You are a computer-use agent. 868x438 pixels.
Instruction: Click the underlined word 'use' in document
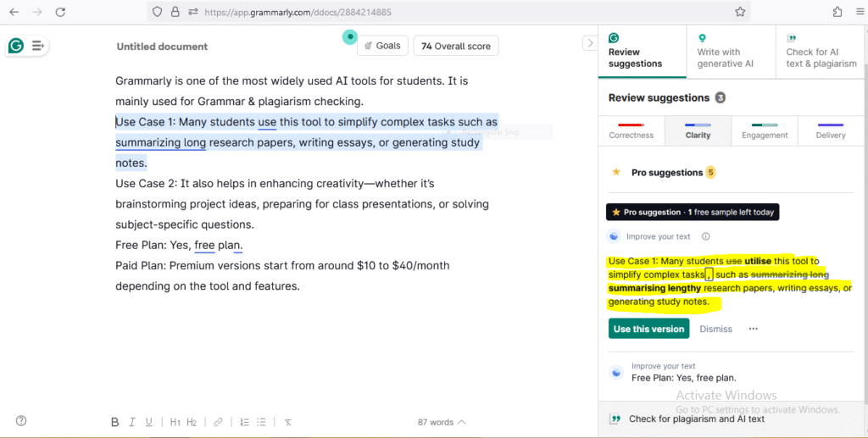[267, 122]
